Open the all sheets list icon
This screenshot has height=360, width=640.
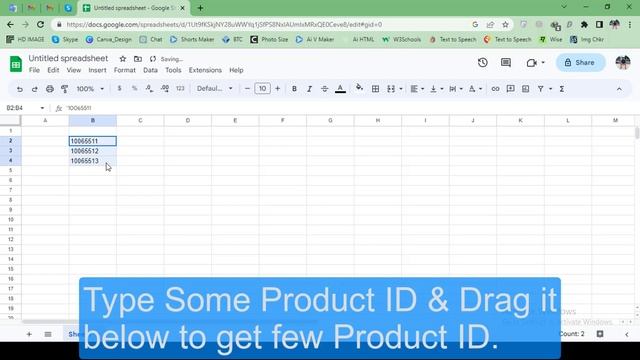pyautogui.click(x=48, y=334)
